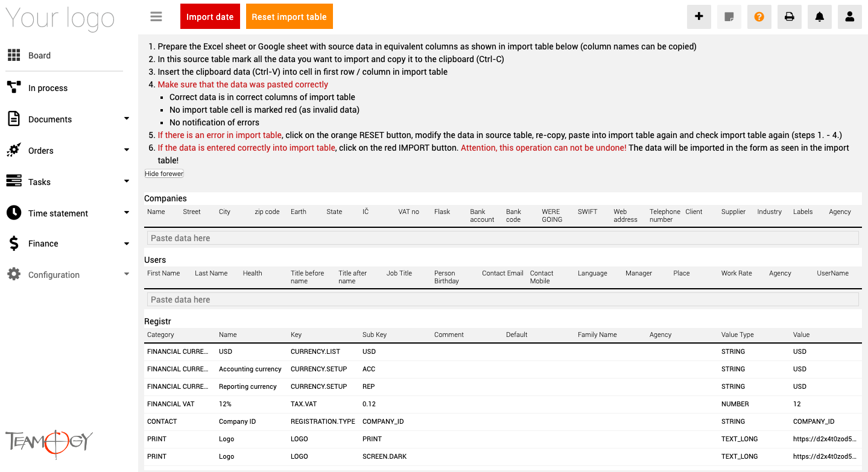
Task: Click the Orders icon in sidebar
Action: click(x=14, y=150)
